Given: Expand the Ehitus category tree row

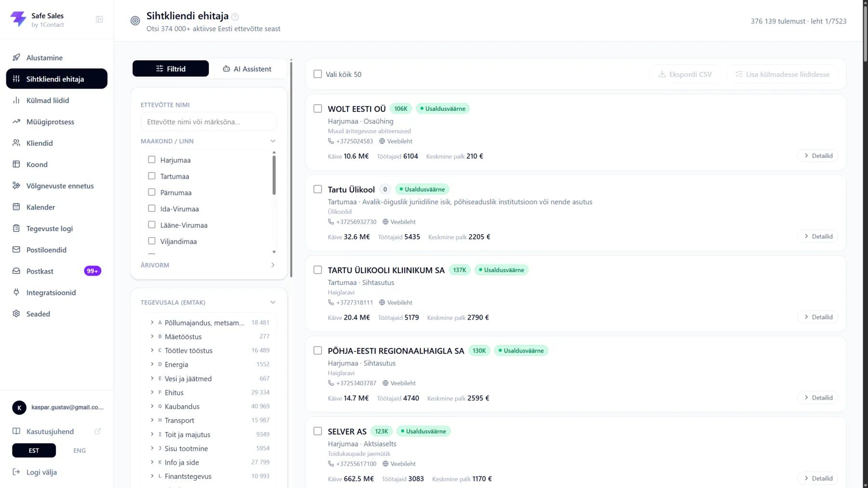Looking at the screenshot, I should 152,393.
